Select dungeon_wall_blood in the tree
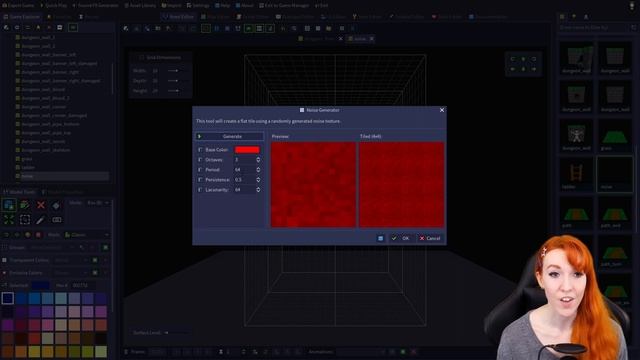Screen dimensions: 640x360 tap(43, 89)
